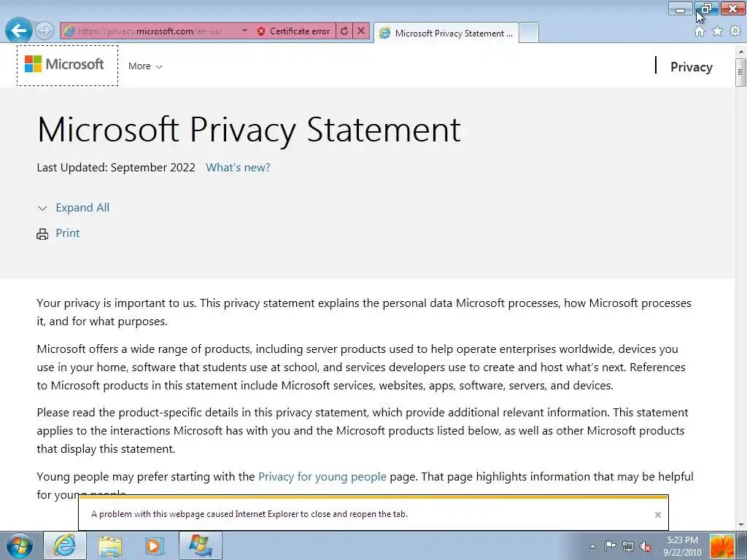Viewport: 747px width, 560px height.
Task: Click the page scrollbar thumb
Action: click(740, 72)
